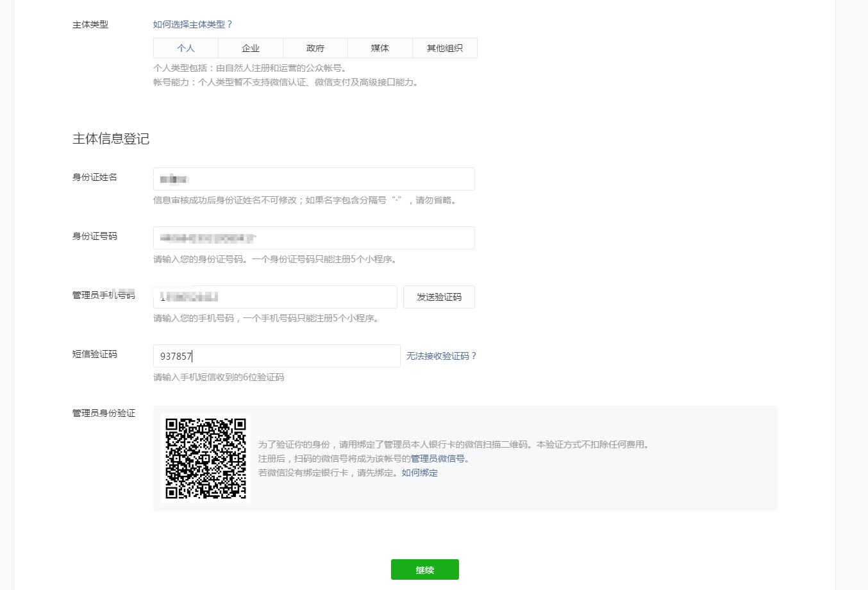Click the 发送验证码 button
Viewport: 868px width, 590px height.
439,297
